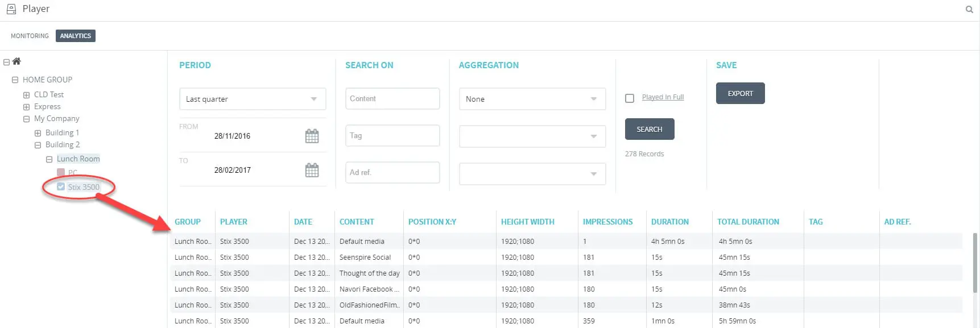
Task: Select CLD Test in the tree
Action: 49,94
